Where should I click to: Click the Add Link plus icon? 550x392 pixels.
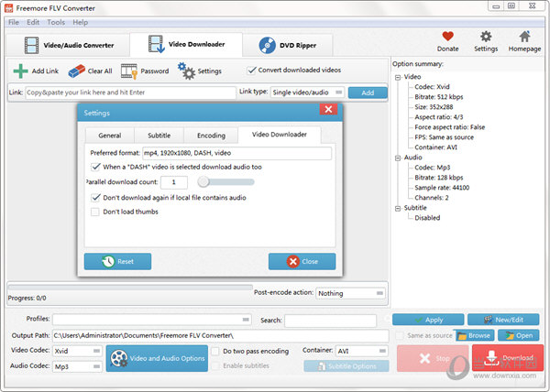pos(20,71)
